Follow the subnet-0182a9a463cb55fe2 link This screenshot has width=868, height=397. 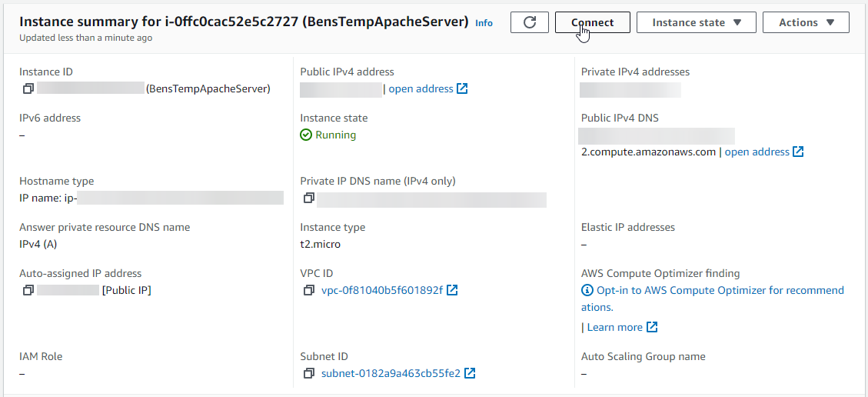pos(391,373)
